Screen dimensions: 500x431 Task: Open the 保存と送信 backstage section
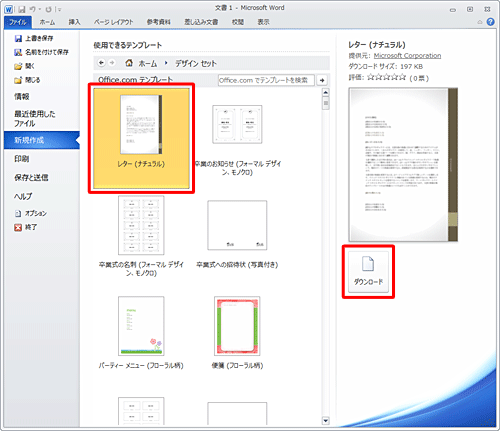[x=31, y=178]
